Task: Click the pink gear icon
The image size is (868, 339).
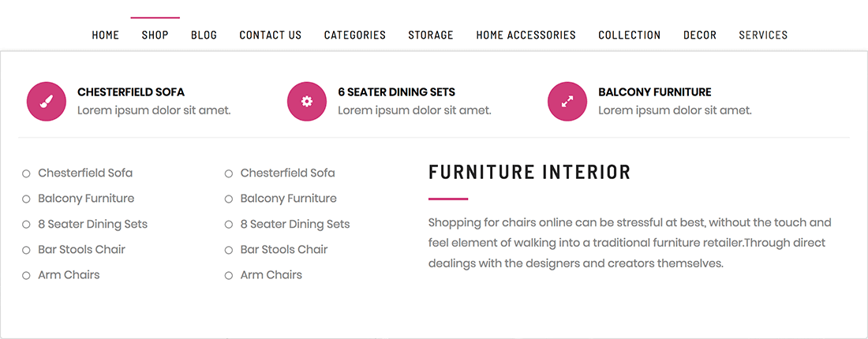Action: [307, 102]
